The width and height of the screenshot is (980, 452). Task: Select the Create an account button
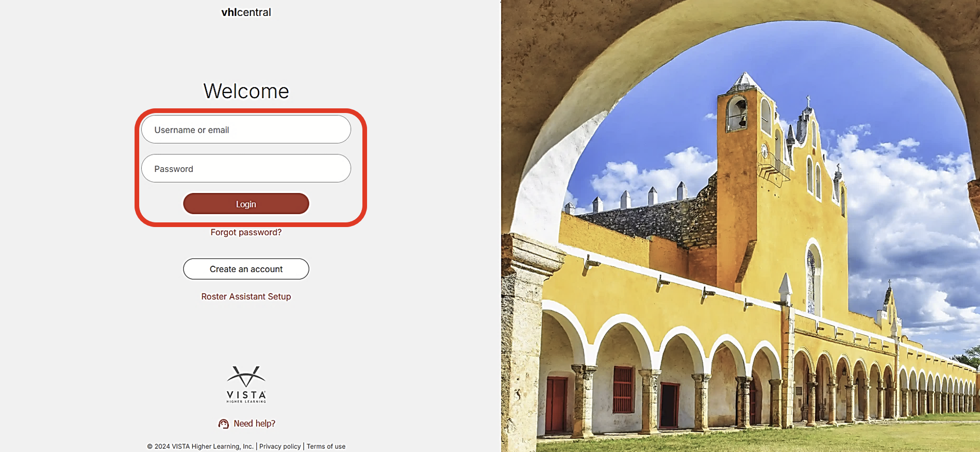pyautogui.click(x=246, y=269)
